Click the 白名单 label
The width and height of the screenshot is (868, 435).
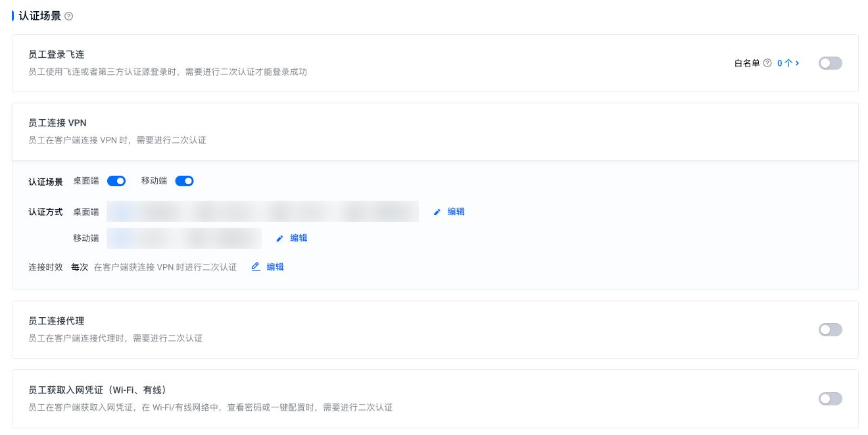coord(747,63)
